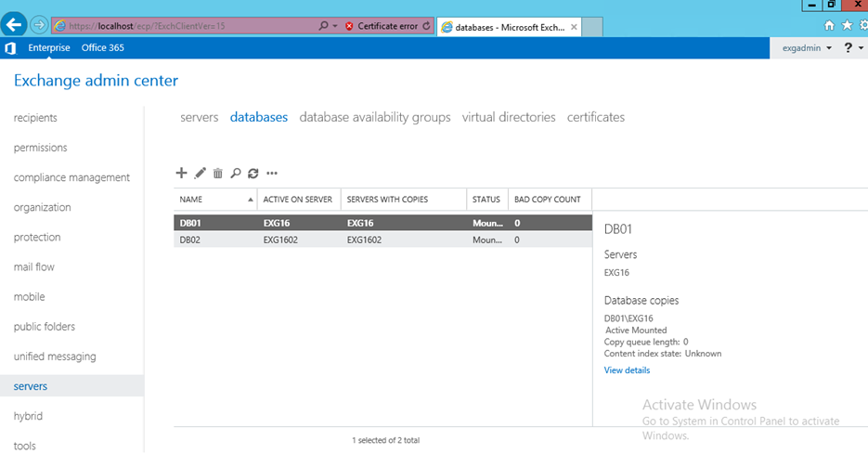Open a new blank browser tab

592,27
